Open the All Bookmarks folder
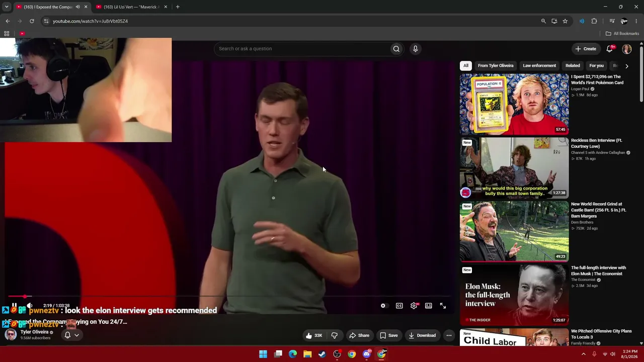Image resolution: width=644 pixels, height=362 pixels. [622, 34]
